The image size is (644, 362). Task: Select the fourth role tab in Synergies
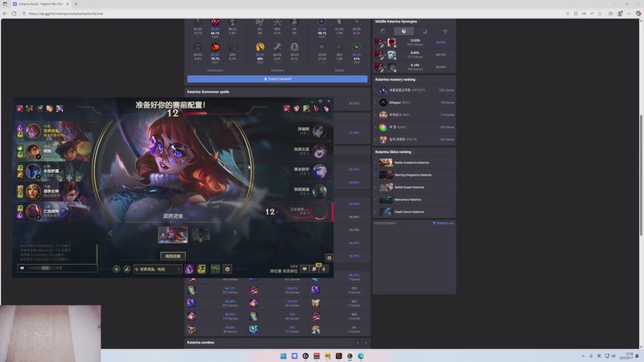tap(445, 31)
